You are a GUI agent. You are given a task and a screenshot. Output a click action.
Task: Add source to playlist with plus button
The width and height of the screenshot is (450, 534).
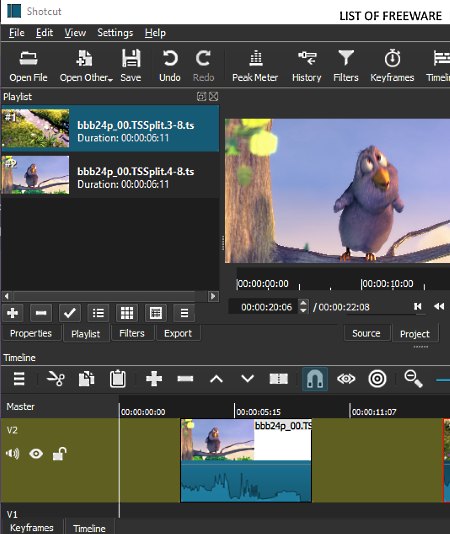[x=12, y=313]
